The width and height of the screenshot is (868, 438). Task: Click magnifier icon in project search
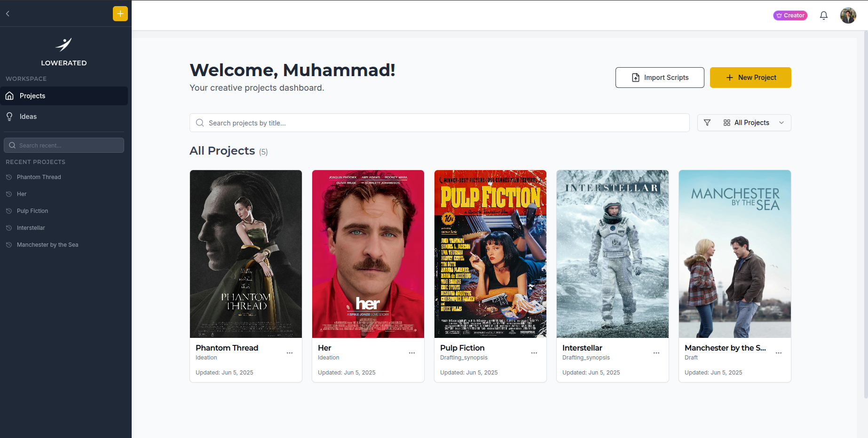tap(200, 123)
